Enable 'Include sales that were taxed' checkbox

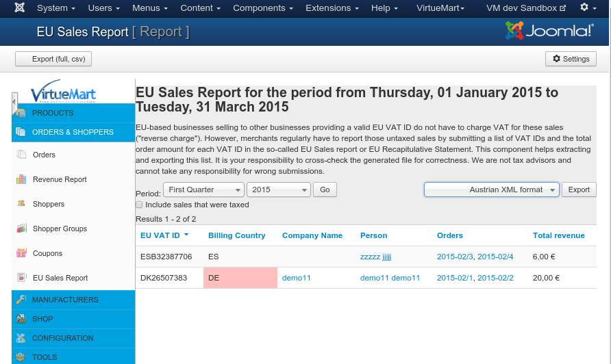139,205
